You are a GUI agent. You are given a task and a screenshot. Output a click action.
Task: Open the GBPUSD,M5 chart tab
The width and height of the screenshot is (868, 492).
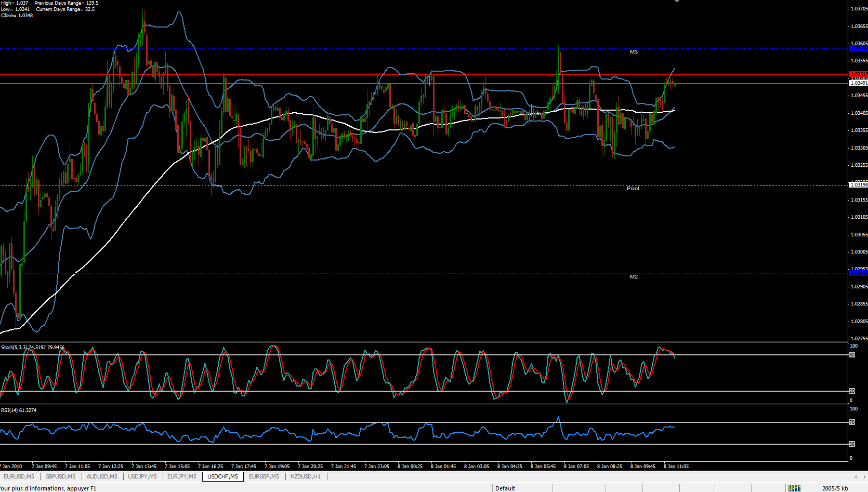(60, 476)
